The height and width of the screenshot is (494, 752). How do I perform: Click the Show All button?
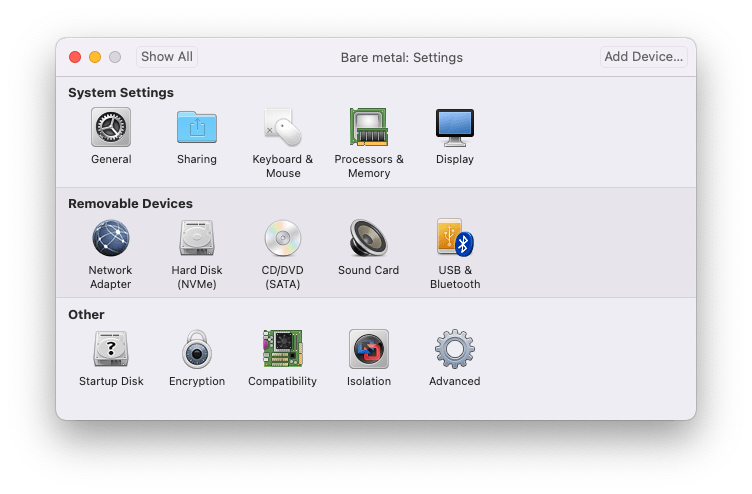(x=167, y=57)
